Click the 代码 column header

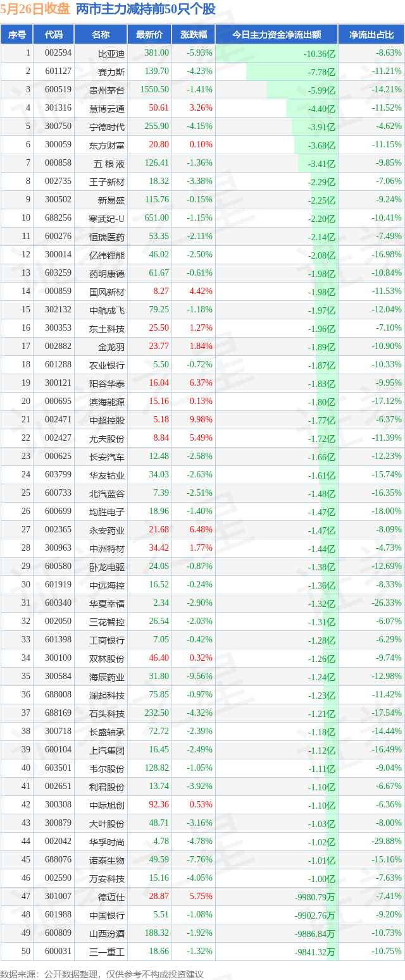[x=53, y=35]
